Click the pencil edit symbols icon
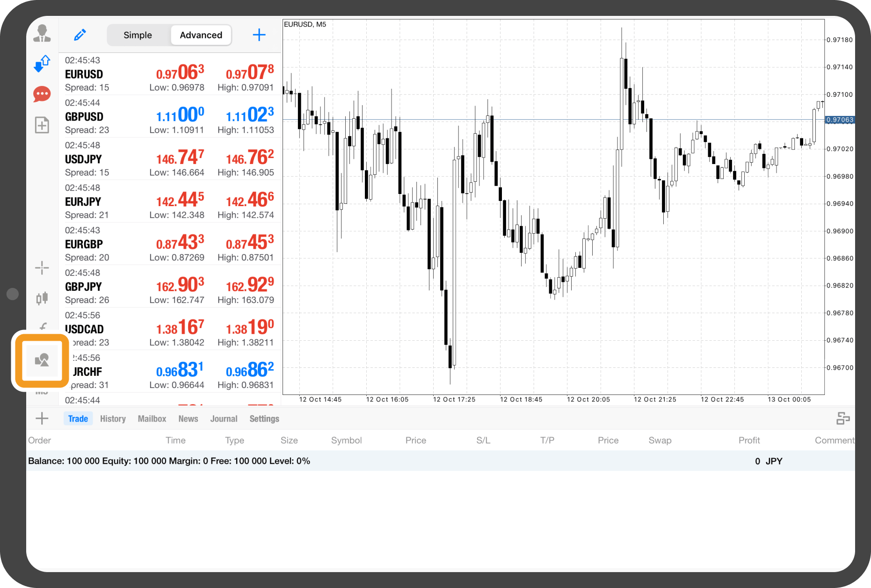 point(80,35)
